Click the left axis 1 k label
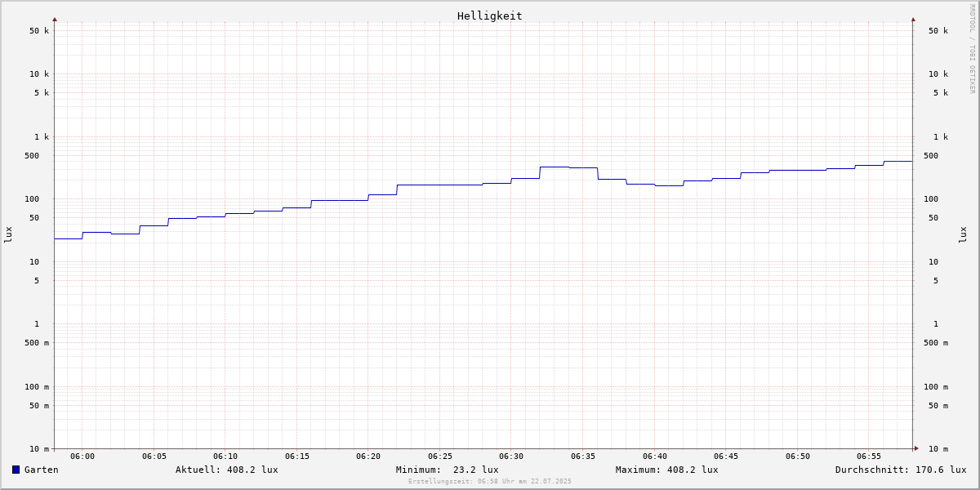 coord(42,137)
